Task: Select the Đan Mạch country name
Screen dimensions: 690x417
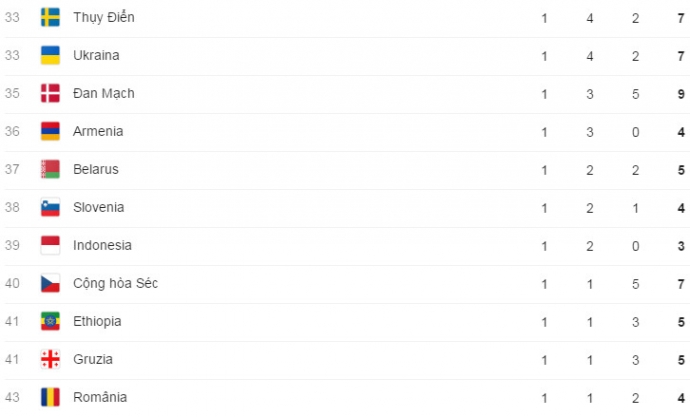Action: point(104,94)
